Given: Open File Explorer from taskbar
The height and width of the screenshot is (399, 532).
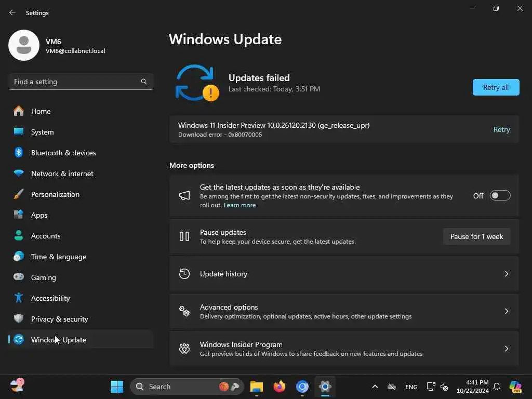Looking at the screenshot, I should [x=257, y=387].
